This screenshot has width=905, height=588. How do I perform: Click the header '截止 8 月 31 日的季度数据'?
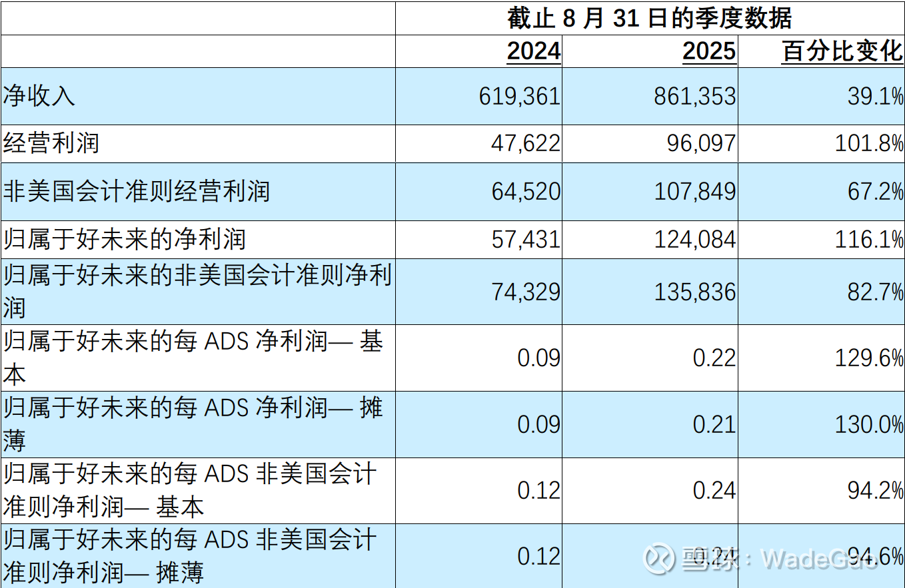(650, 18)
